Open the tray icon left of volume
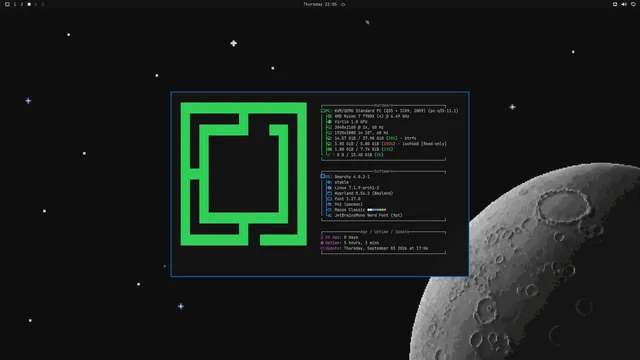 click(x=615, y=4)
